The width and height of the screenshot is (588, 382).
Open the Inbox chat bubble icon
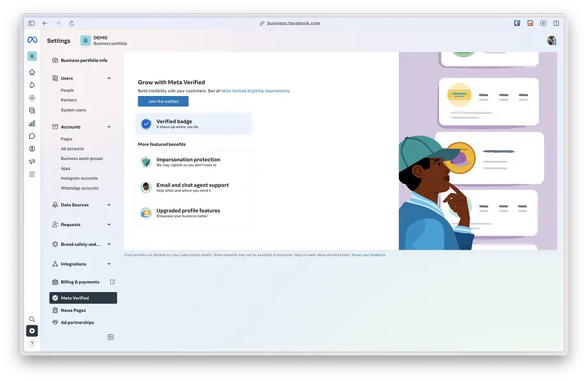point(32,136)
